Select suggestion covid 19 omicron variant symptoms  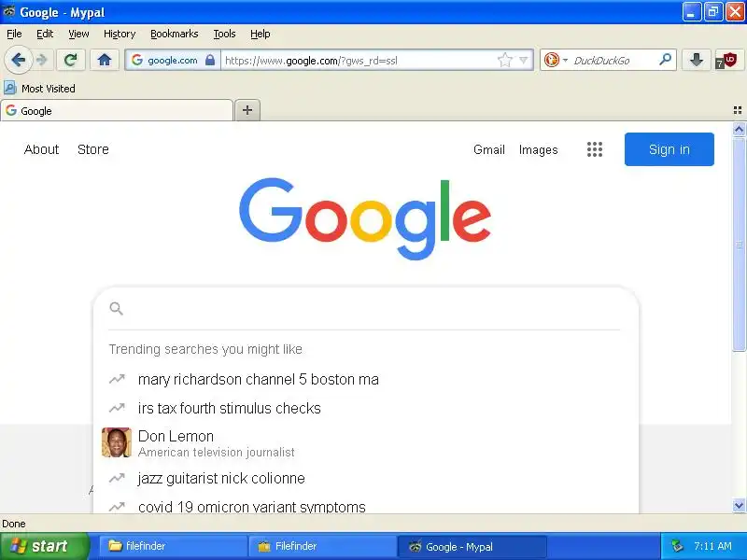tap(252, 506)
